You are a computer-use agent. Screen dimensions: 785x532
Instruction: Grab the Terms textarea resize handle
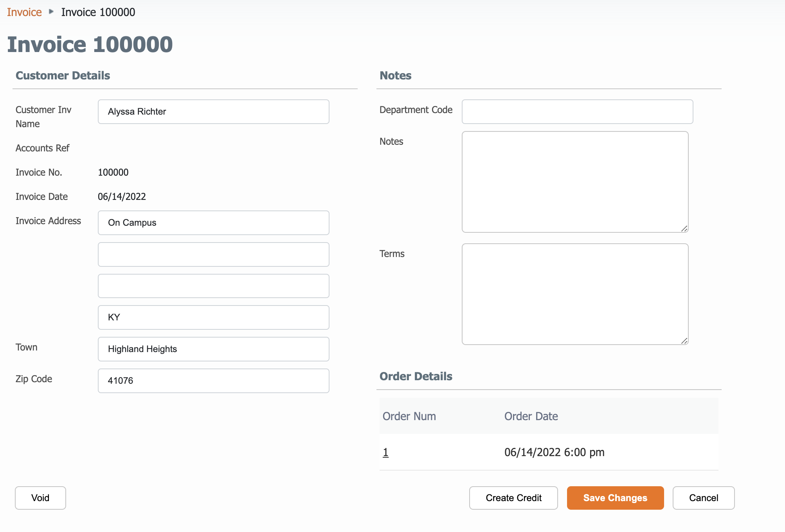point(684,341)
